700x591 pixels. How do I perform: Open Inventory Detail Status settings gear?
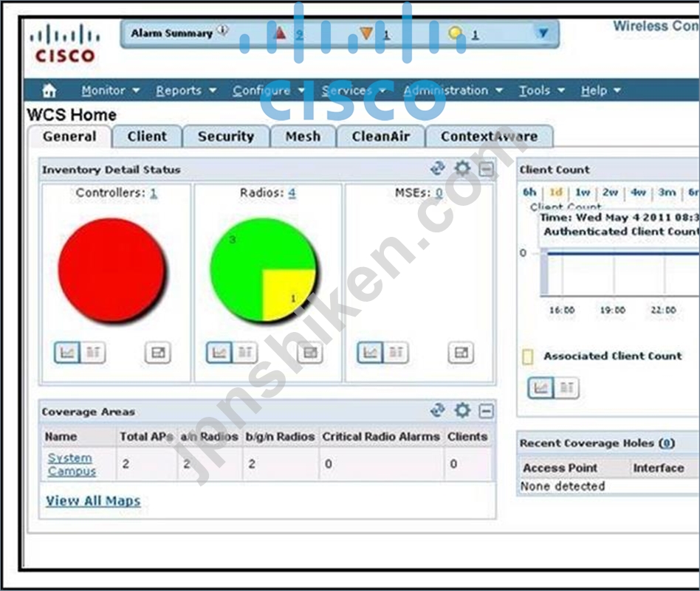pos(462,169)
